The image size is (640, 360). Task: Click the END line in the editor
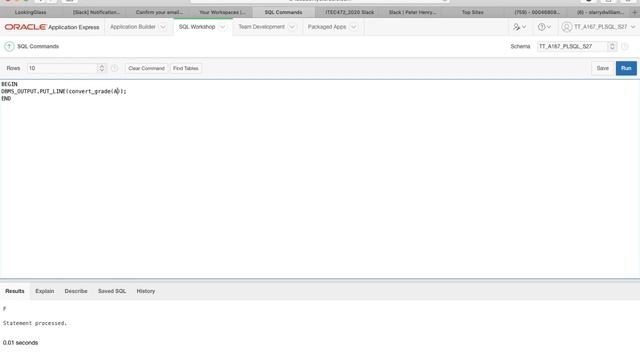coord(6,98)
